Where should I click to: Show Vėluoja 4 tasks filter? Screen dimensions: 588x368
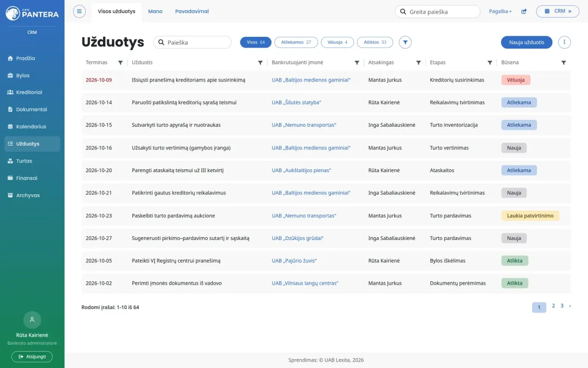(x=338, y=42)
